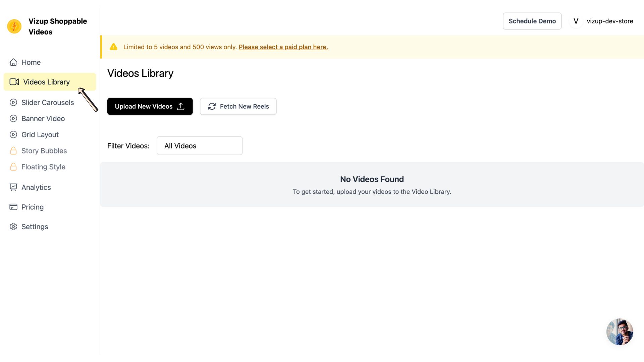Click the V avatar circle near the store name
This screenshot has height=362, width=644.
576,21
